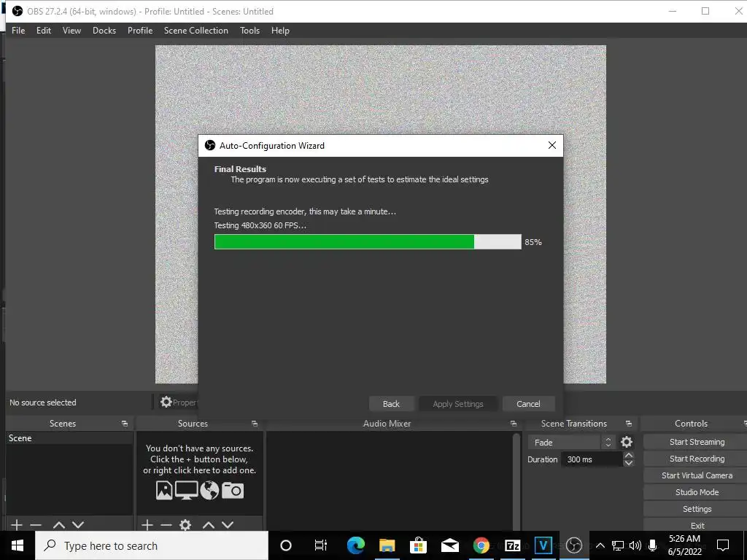The image size is (747, 560).
Task: Open Google Chrome from taskbar
Action: [481, 545]
